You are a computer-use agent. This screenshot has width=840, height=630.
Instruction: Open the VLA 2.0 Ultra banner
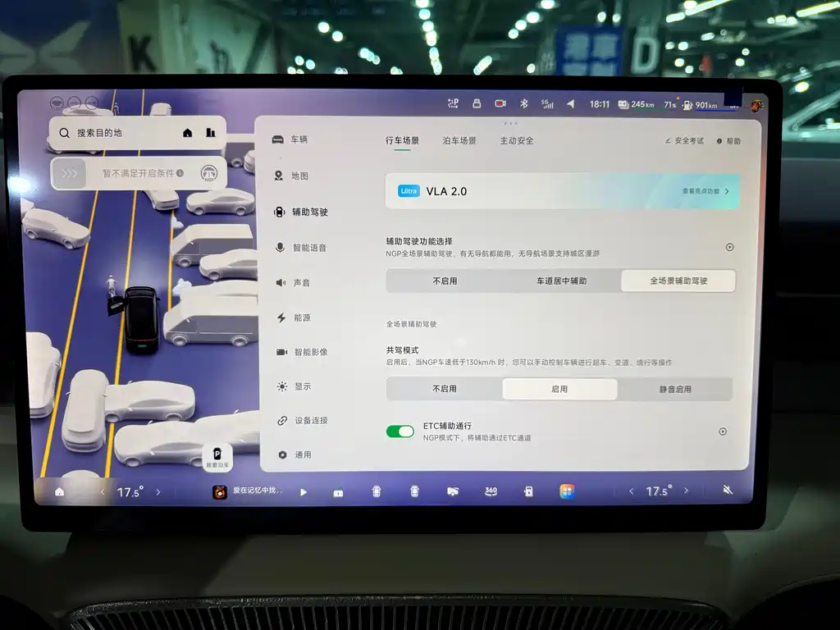click(x=562, y=190)
